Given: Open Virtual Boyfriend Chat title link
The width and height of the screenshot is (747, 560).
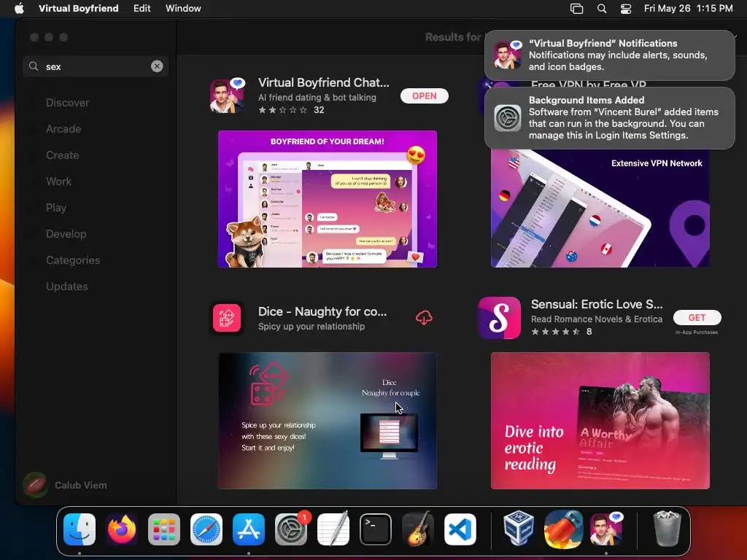Looking at the screenshot, I should [x=323, y=82].
